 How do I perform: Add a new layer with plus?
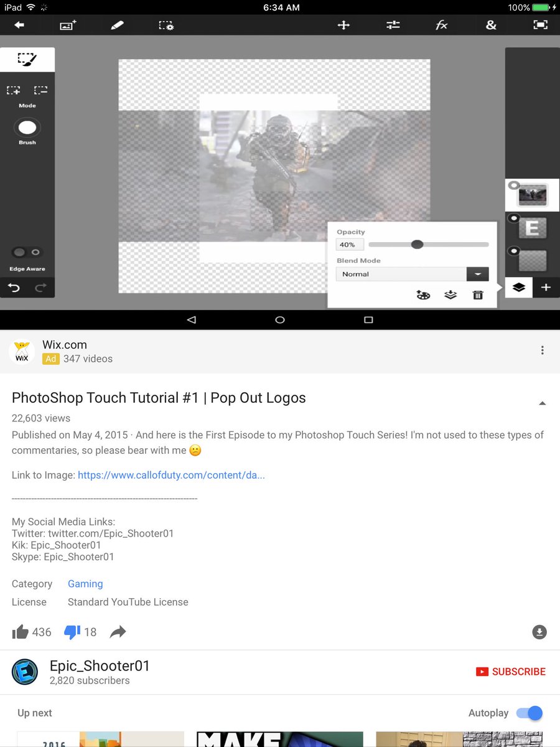pyautogui.click(x=546, y=287)
